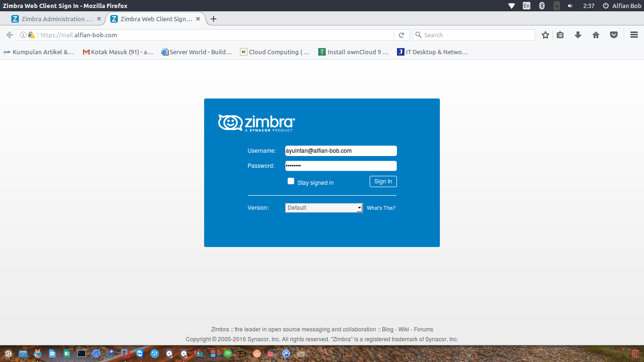Open the Trash in the dock
This screenshot has height=362, width=644.
click(635, 354)
